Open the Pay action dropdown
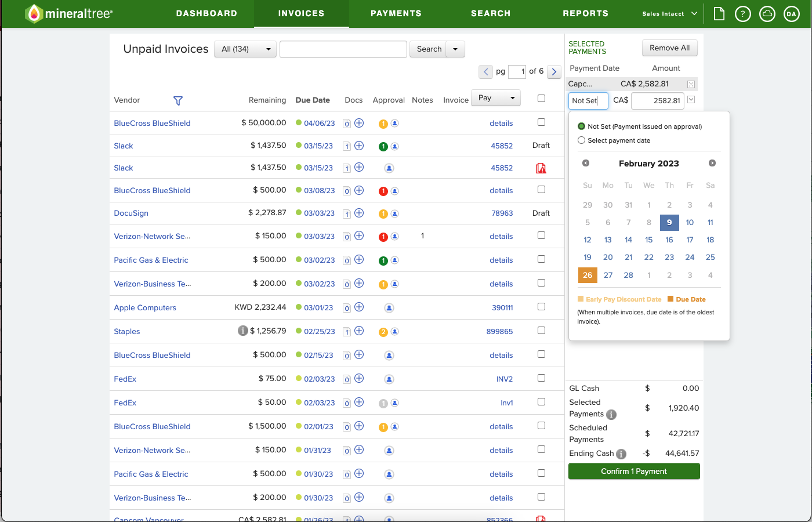The image size is (812, 522). pos(496,98)
